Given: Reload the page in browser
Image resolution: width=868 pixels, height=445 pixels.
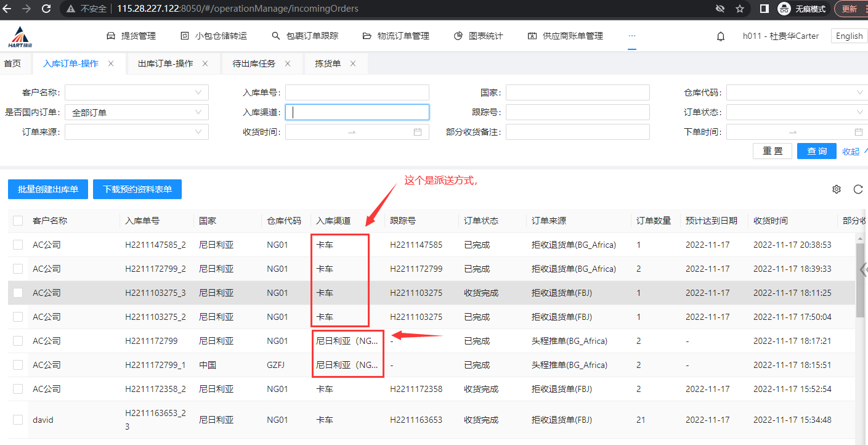Looking at the screenshot, I should coord(46,9).
